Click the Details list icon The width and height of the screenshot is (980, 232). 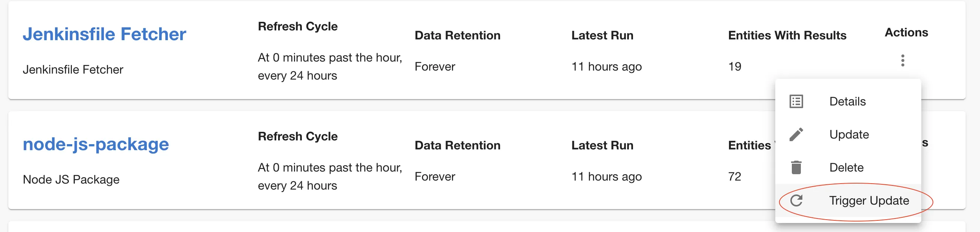(x=796, y=101)
